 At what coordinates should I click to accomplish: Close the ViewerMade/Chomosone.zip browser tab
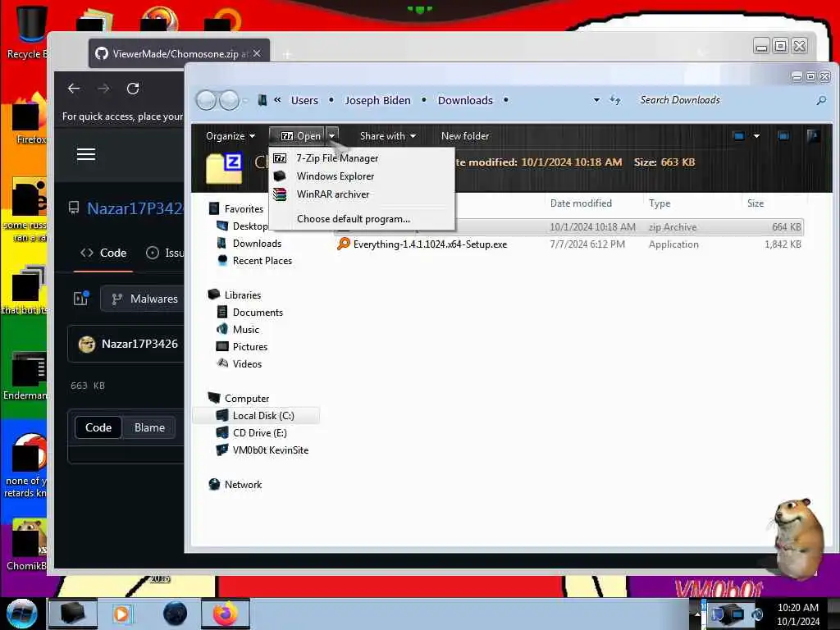(257, 53)
